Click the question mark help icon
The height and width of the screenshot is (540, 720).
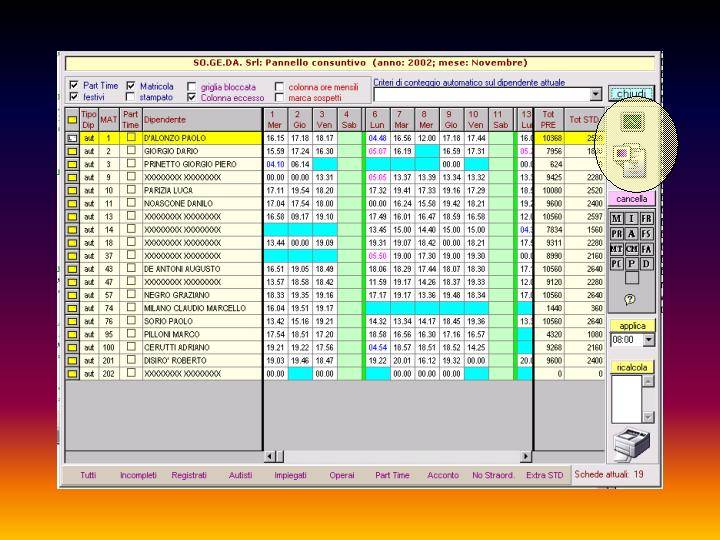pos(630,298)
